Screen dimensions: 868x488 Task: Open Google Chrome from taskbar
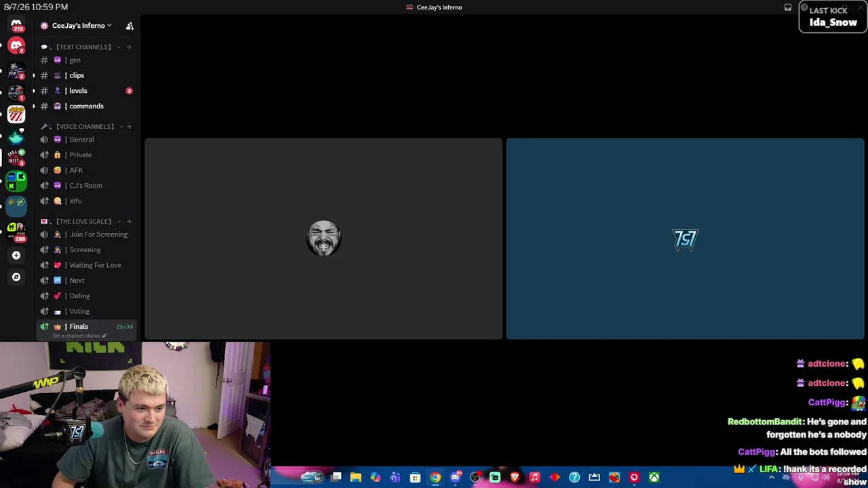click(435, 478)
